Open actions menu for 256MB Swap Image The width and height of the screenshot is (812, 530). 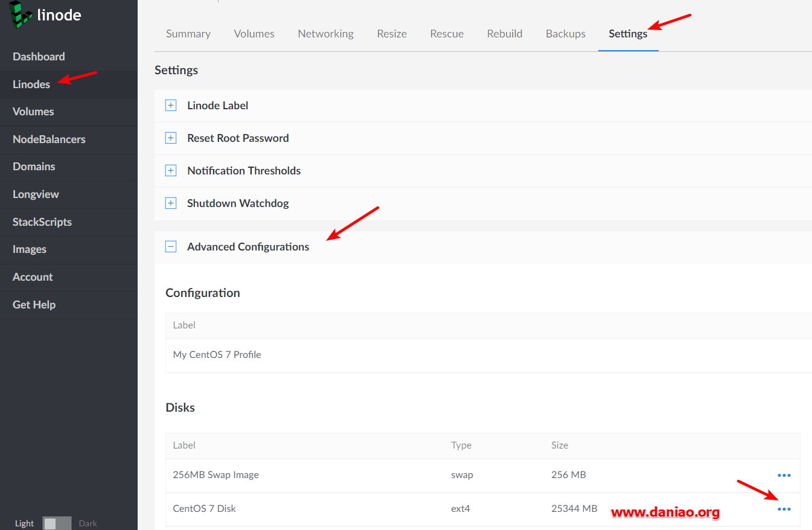784,475
